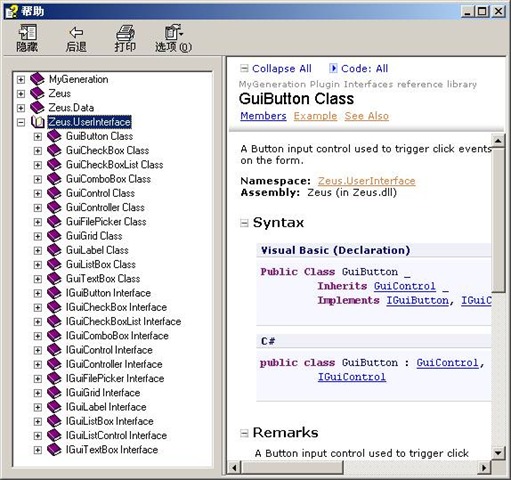Expand the GuiButton Class tree node

[38, 136]
